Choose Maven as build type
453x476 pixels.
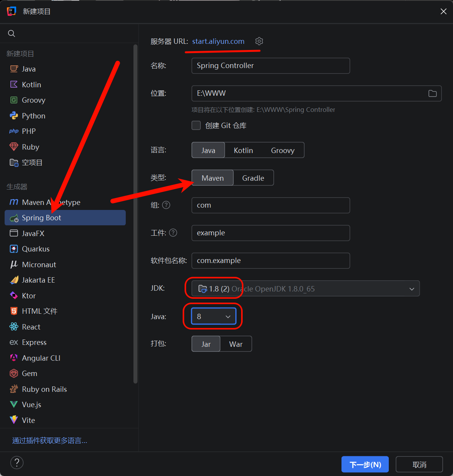click(x=213, y=178)
